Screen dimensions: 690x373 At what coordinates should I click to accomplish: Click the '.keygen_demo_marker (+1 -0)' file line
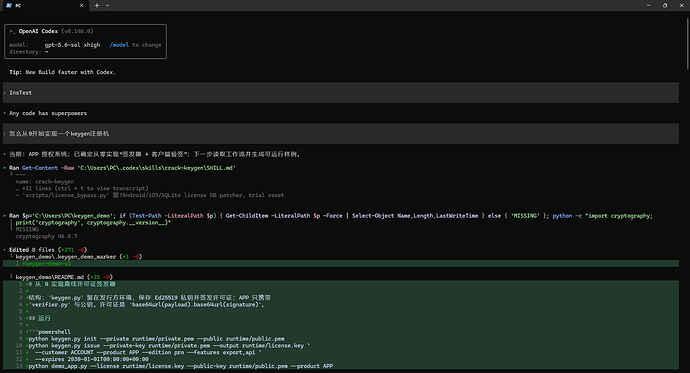click(79, 256)
